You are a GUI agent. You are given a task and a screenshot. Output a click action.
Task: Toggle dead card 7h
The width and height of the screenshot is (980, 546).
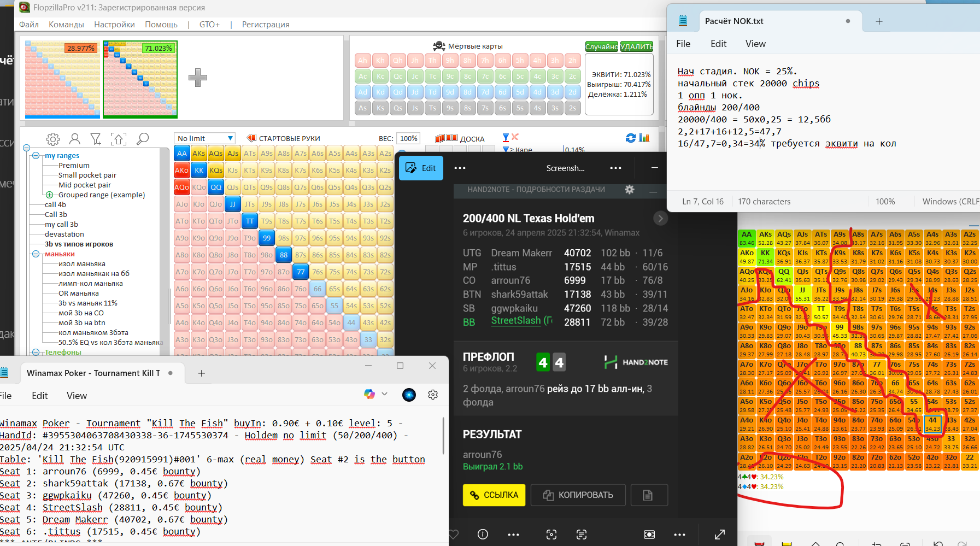pos(485,61)
